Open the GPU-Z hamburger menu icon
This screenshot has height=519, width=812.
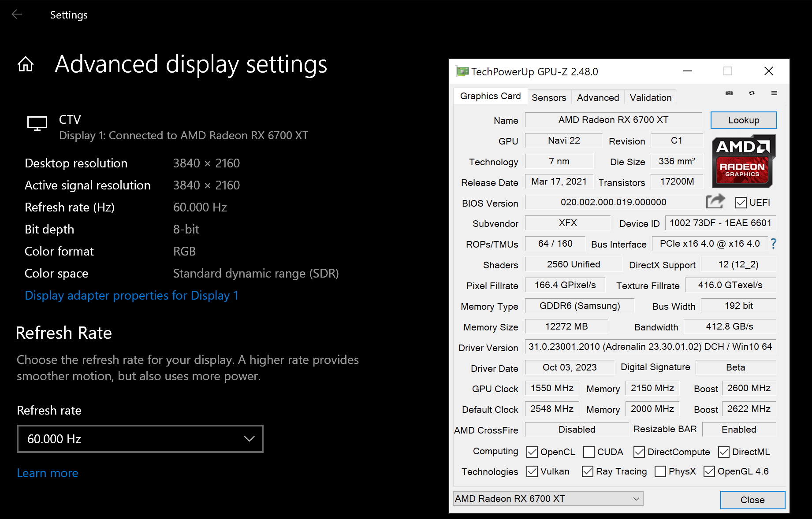pyautogui.click(x=774, y=93)
